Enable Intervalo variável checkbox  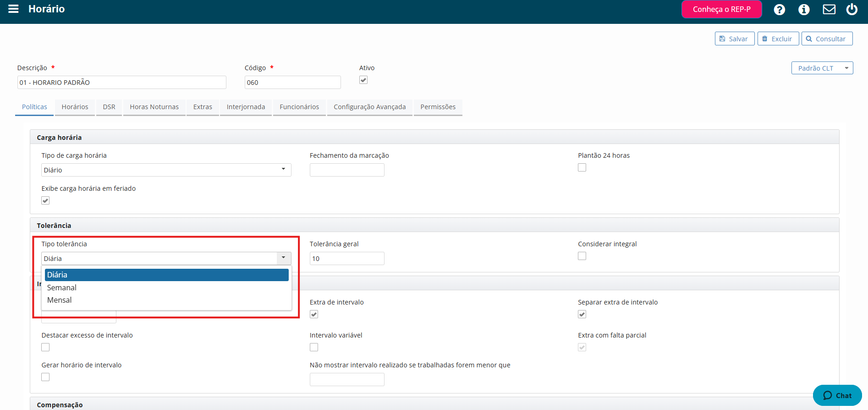[314, 347]
